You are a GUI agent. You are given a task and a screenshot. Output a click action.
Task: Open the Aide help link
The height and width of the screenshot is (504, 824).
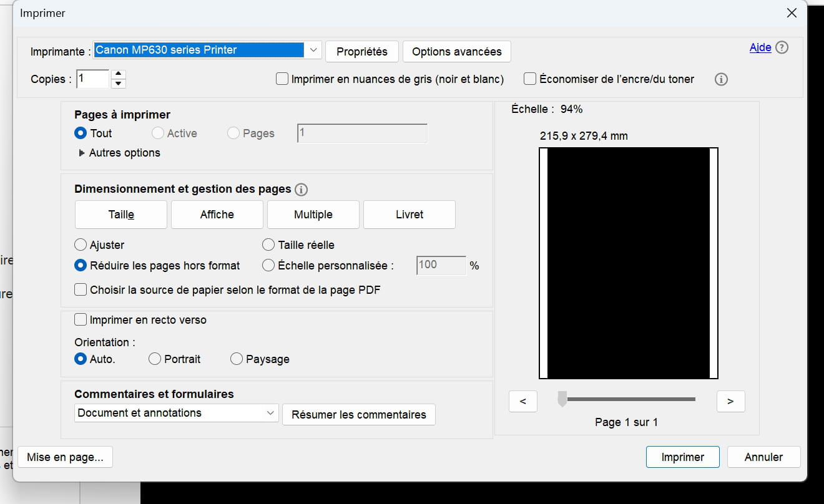click(x=760, y=48)
